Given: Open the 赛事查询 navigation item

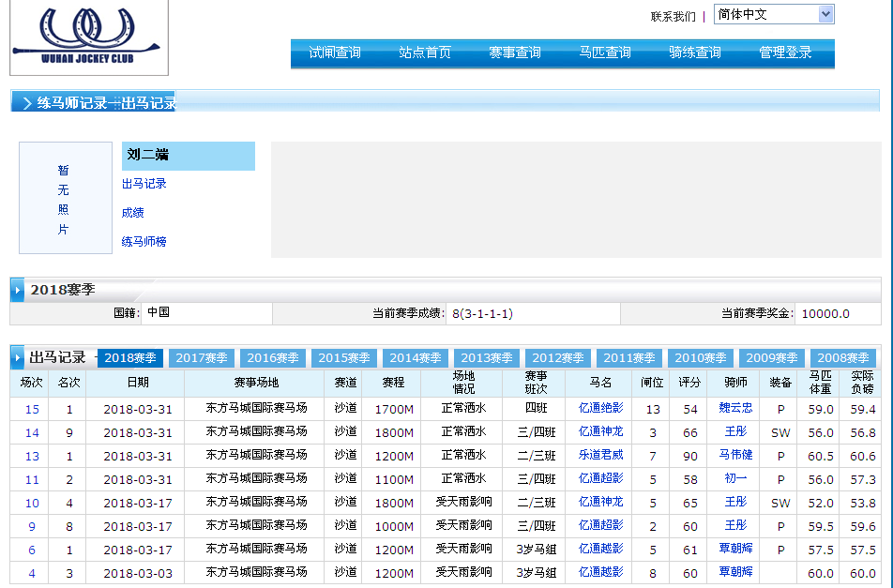Looking at the screenshot, I should tap(515, 53).
